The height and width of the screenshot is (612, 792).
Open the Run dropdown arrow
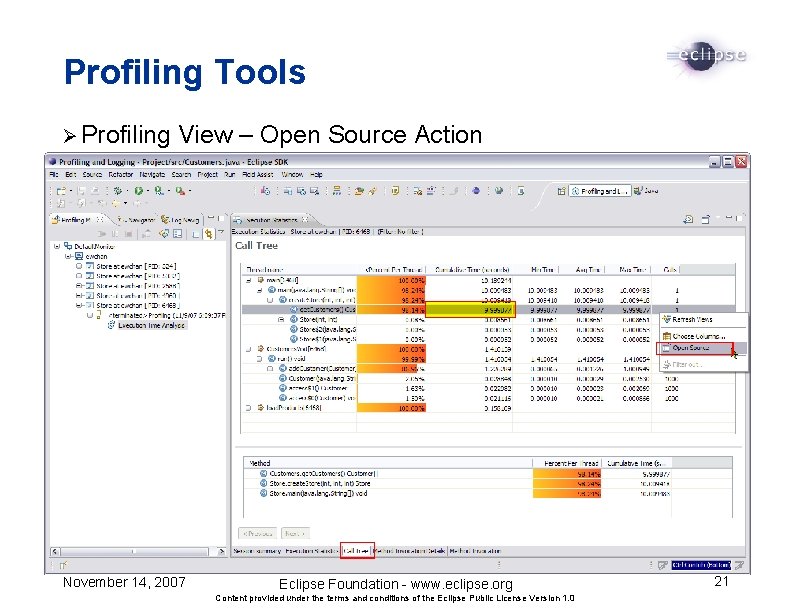(x=147, y=191)
